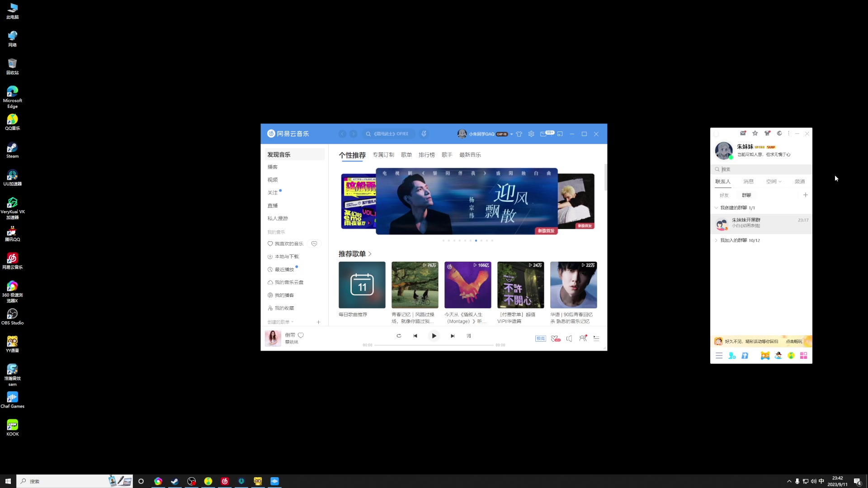Click the volume speaker icon in player
The height and width of the screenshot is (488, 868).
569,338
